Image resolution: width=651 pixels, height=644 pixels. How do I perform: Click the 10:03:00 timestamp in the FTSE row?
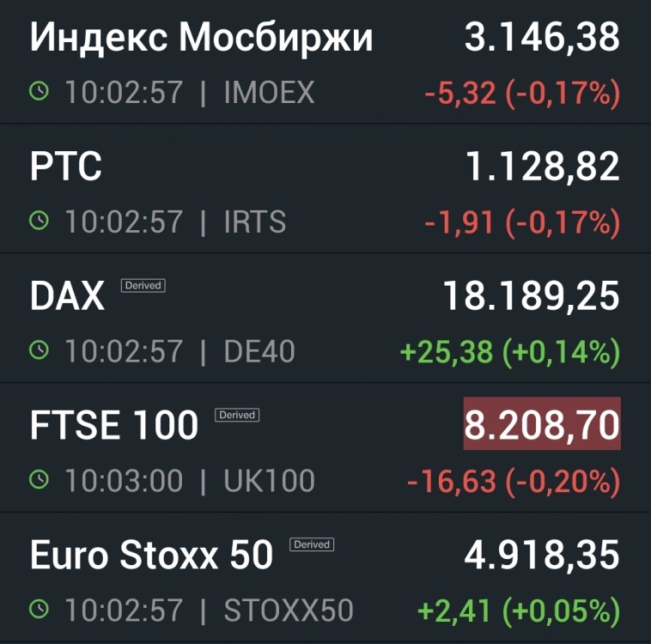tap(124, 481)
